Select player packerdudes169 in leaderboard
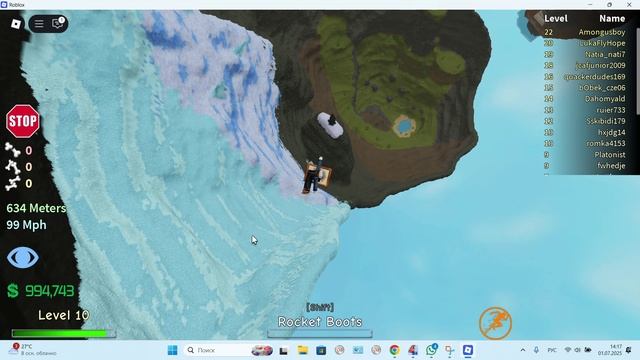640x360 pixels. point(595,76)
